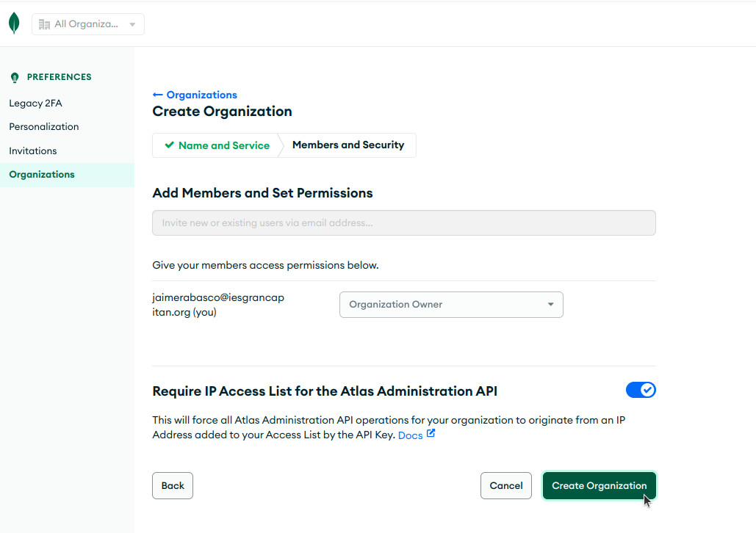The height and width of the screenshot is (533, 756).
Task: Open the Invitations page
Action: pyautogui.click(x=33, y=151)
